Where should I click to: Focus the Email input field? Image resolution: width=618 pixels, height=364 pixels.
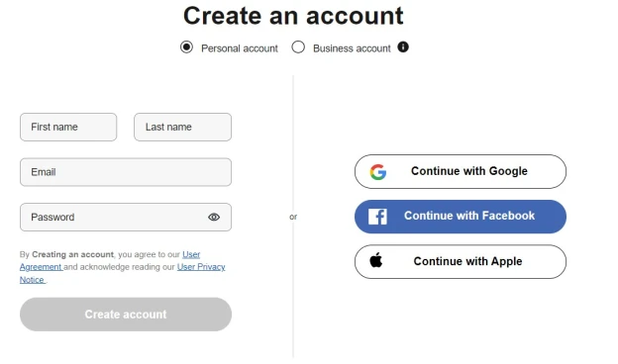tap(126, 172)
